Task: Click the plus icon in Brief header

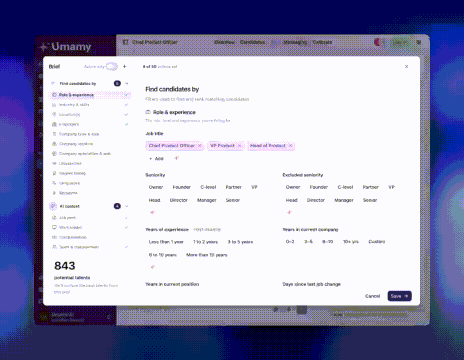Action: pos(125,66)
